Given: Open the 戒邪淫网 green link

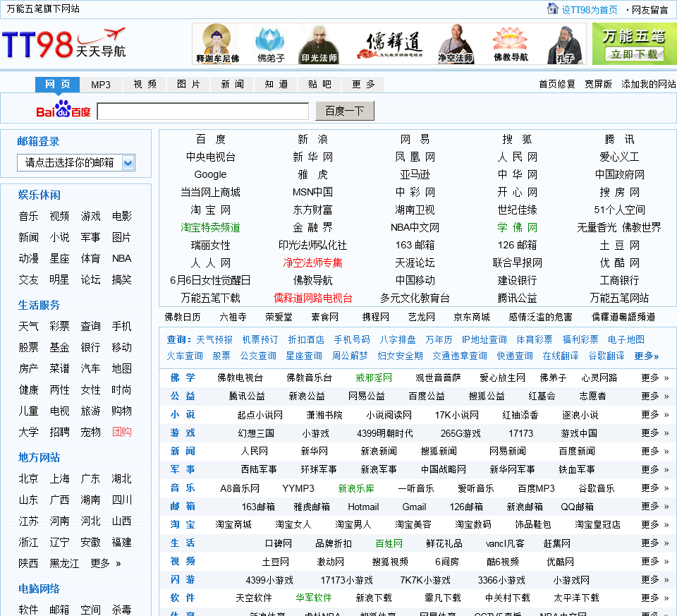Looking at the screenshot, I should pyautogui.click(x=374, y=378).
